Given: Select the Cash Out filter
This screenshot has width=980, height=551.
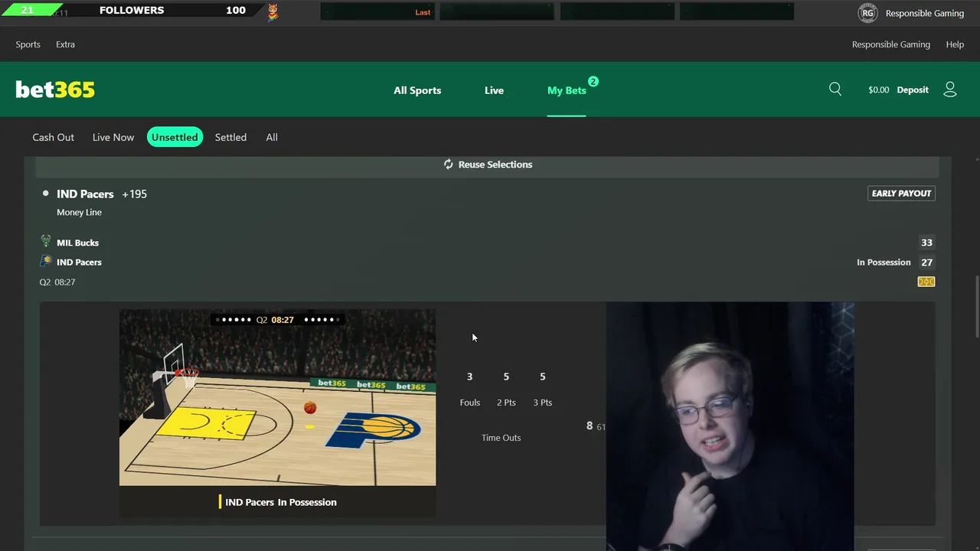Looking at the screenshot, I should pos(54,137).
